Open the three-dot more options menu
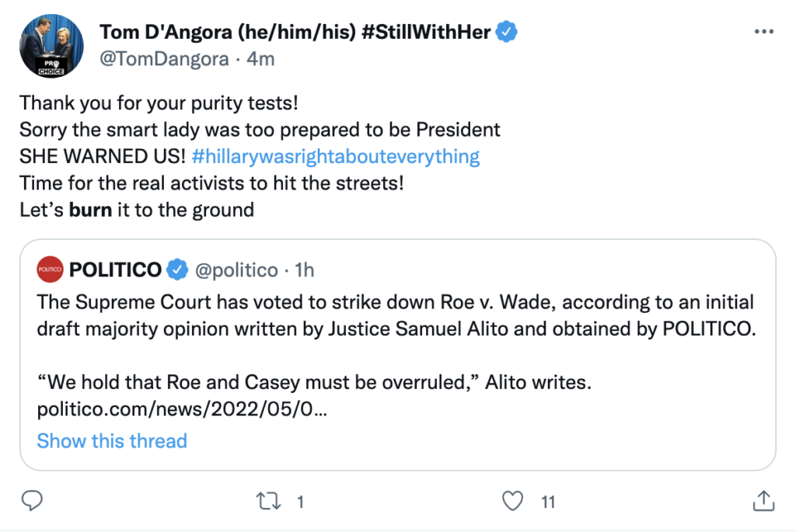The width and height of the screenshot is (796, 532). coord(763,32)
